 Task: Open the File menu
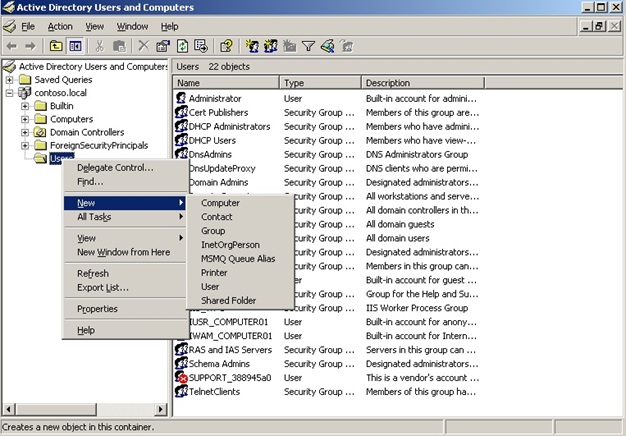click(28, 26)
